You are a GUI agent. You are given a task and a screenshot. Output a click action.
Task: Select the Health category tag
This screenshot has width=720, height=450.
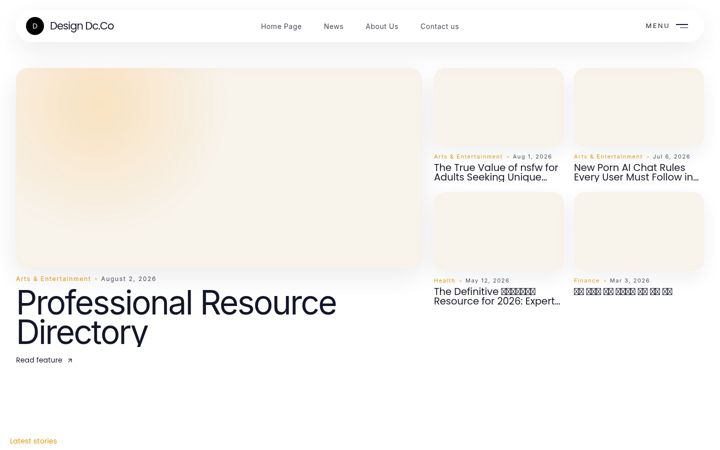(444, 281)
